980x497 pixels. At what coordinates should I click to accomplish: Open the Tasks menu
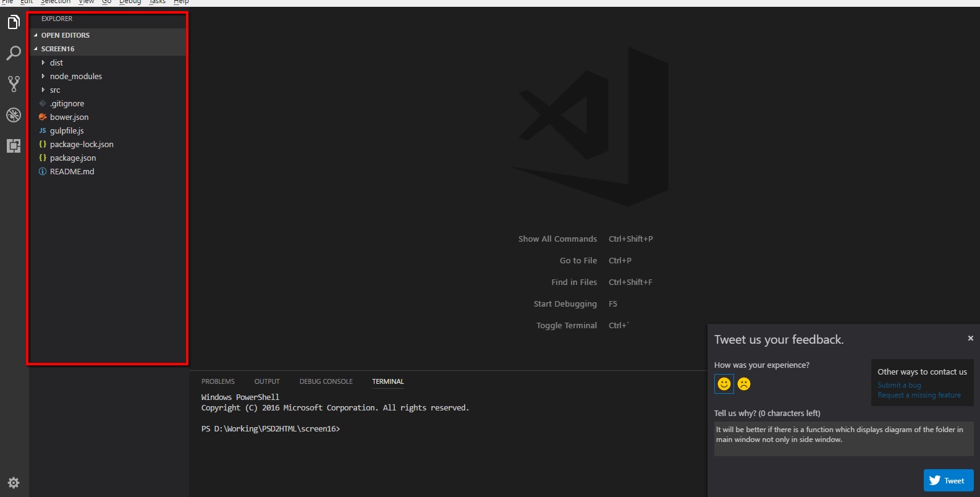coord(157,2)
